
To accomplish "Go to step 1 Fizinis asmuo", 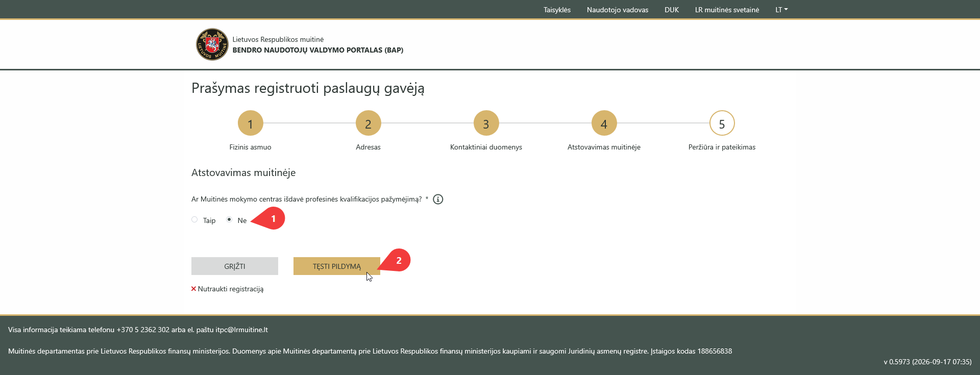I will pyautogui.click(x=250, y=123).
